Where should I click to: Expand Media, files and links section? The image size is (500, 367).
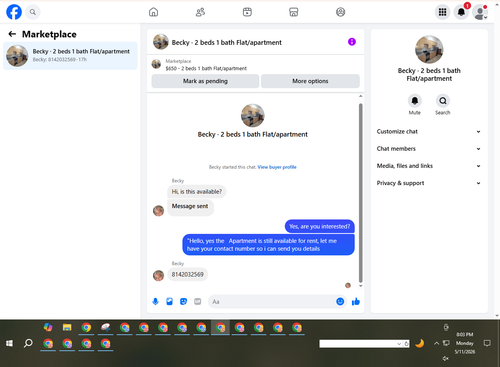(429, 166)
